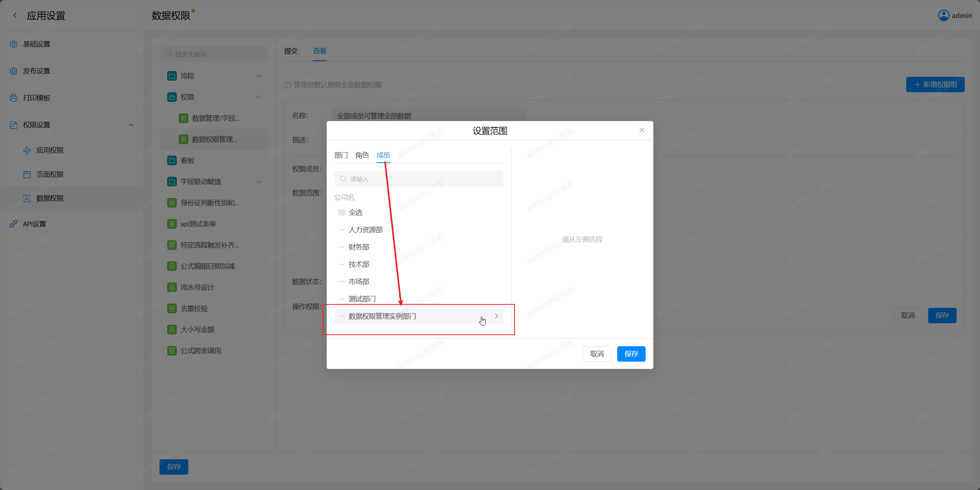The height and width of the screenshot is (490, 980).
Task: Click the 基础设置 gear icon
Action: pyautogui.click(x=13, y=44)
